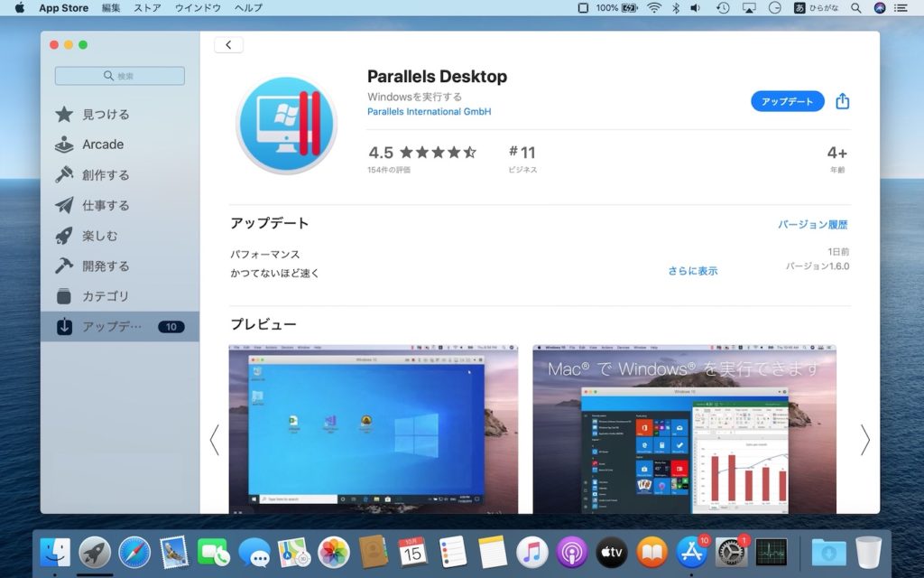Open Notification Center list icon
Screen dimensions: 924x578
tap(901, 7)
